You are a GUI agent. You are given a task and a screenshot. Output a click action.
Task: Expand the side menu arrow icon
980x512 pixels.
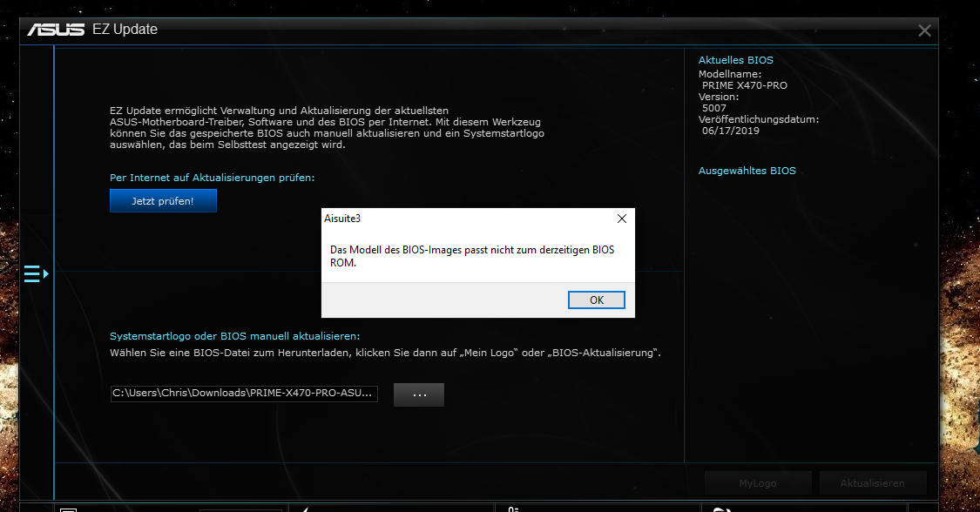pyautogui.click(x=37, y=273)
